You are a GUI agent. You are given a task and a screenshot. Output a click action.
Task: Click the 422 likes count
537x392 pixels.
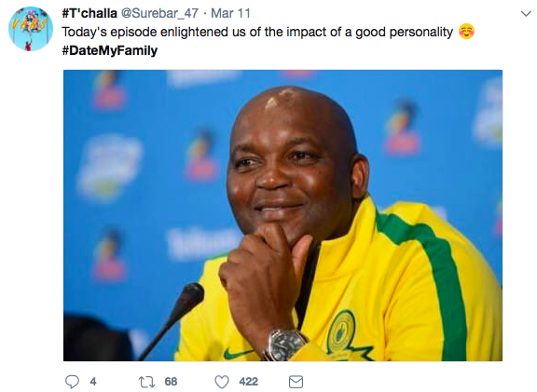coord(248,382)
